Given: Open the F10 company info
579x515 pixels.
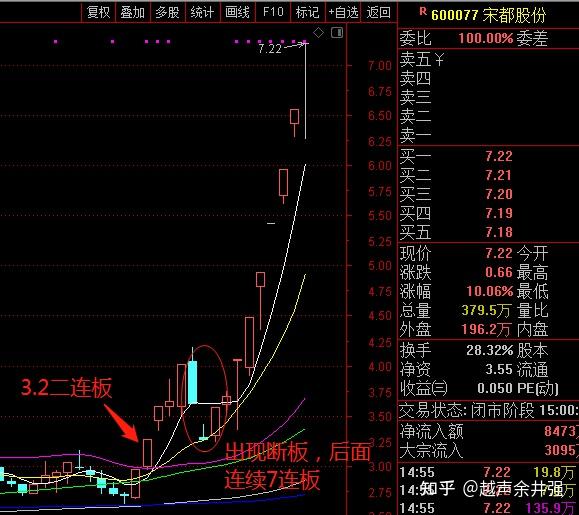Looking at the screenshot, I should click(273, 13).
